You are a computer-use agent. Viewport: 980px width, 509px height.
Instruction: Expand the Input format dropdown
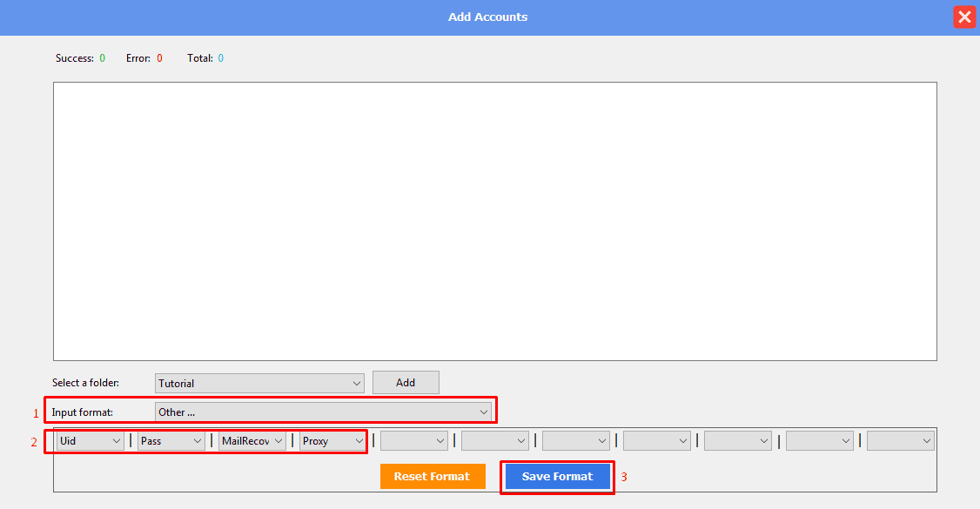coord(323,412)
